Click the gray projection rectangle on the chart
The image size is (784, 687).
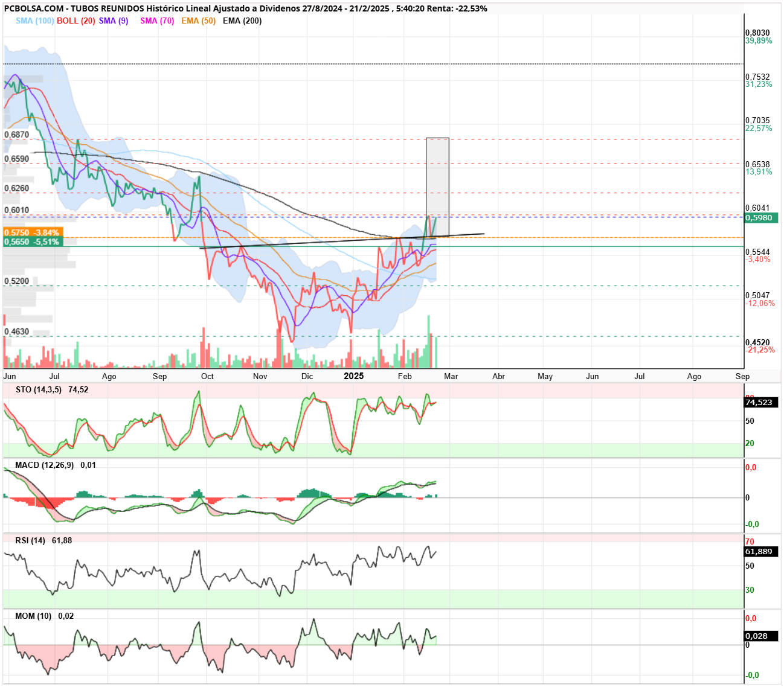point(437,187)
